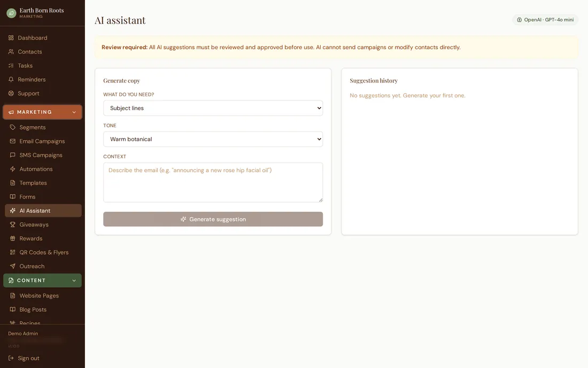Collapse the Content section chevron
Screen dimensions: 588x368
74,281
